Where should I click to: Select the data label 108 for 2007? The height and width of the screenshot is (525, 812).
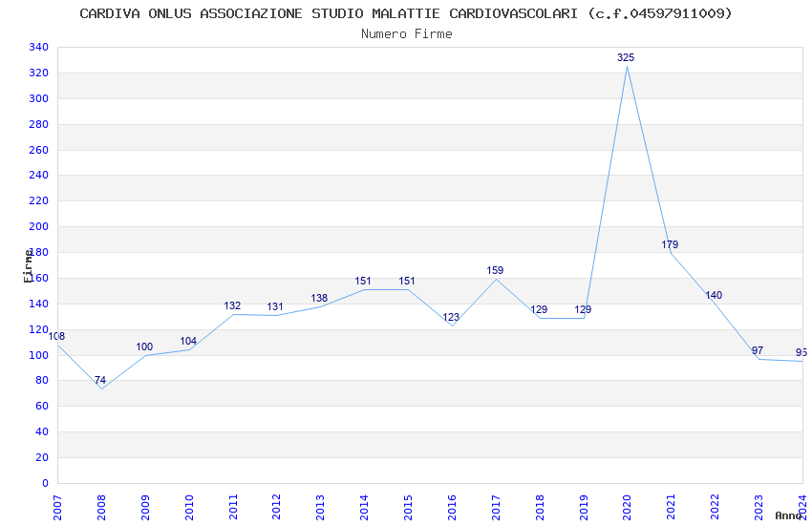pos(56,336)
